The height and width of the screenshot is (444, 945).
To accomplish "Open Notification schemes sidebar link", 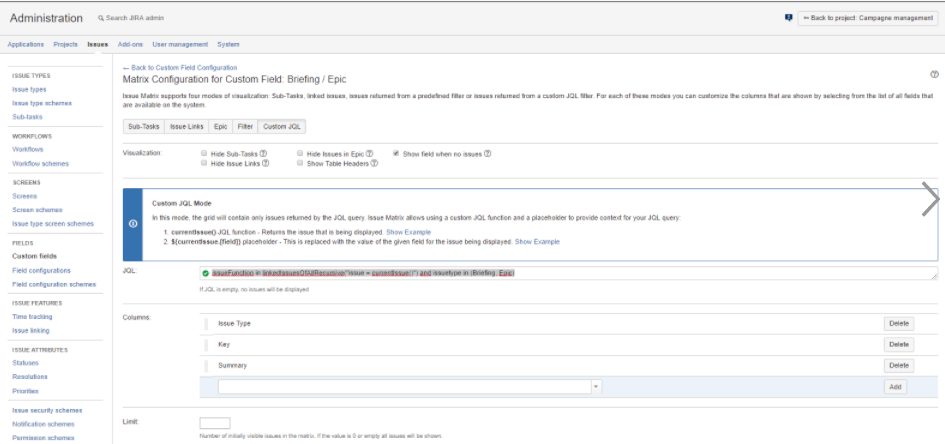I will 43,425.
